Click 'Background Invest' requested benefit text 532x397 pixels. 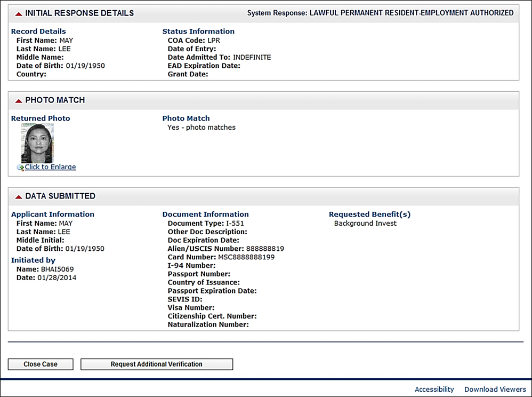[x=365, y=224]
